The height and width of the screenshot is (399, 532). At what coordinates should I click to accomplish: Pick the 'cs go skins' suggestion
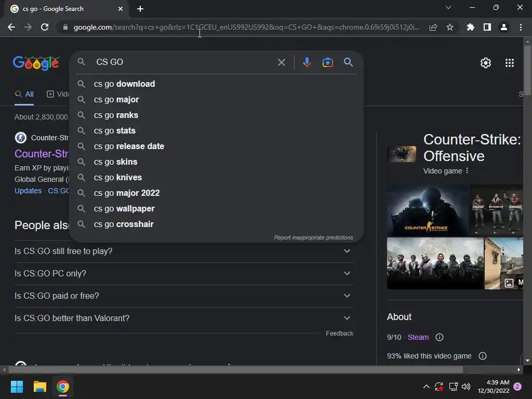pyautogui.click(x=216, y=162)
